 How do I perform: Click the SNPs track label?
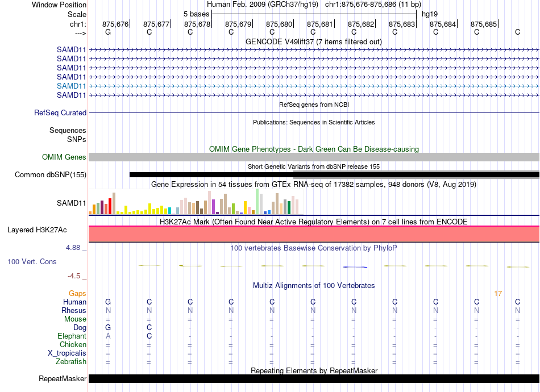tap(77, 139)
